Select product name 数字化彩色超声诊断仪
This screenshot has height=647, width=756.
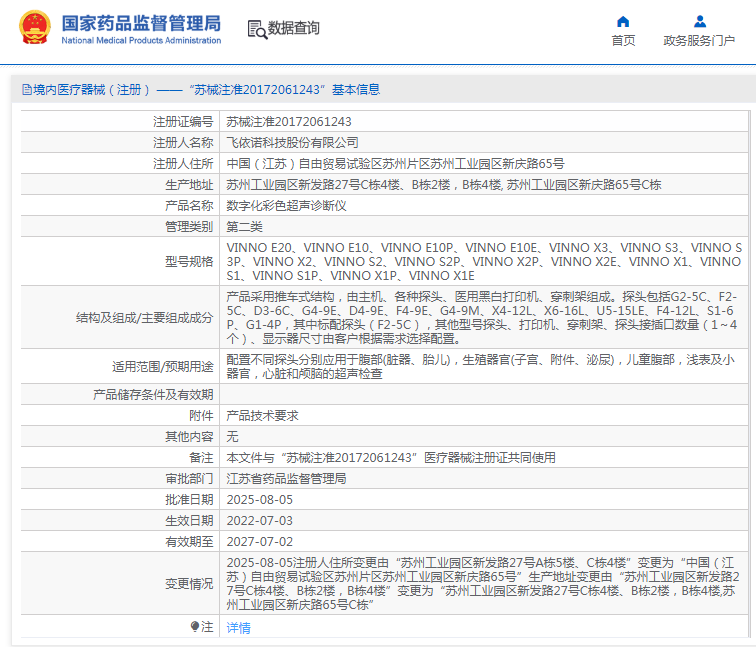pos(286,206)
